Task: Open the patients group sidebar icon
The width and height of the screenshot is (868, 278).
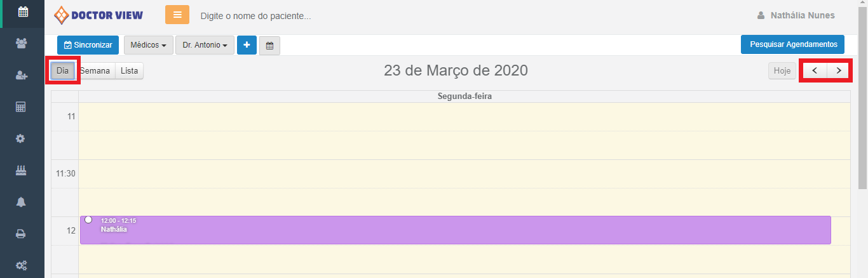Action: click(22, 43)
